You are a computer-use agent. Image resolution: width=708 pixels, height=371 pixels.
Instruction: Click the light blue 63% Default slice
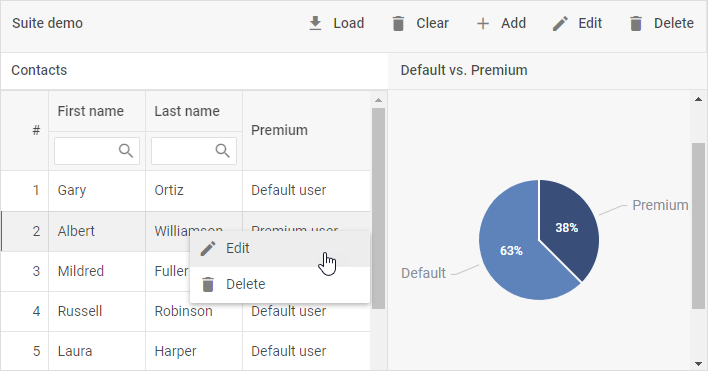(x=510, y=251)
